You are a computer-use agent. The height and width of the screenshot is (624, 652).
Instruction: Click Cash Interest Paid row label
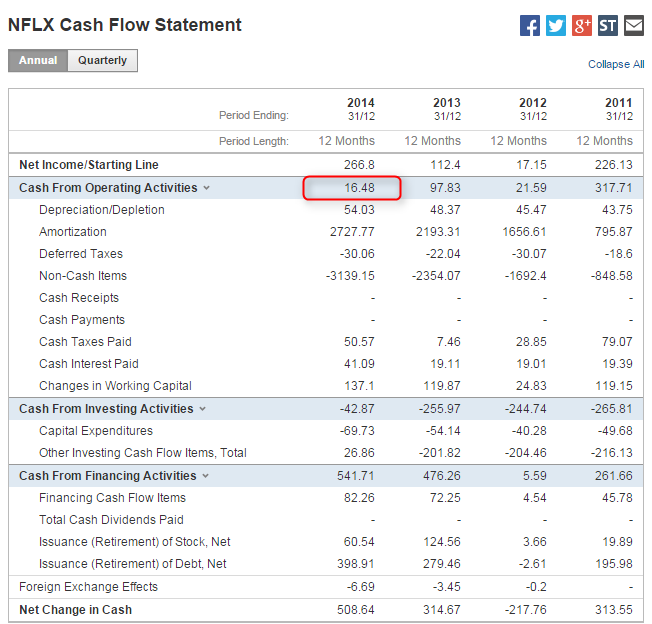tap(89, 364)
